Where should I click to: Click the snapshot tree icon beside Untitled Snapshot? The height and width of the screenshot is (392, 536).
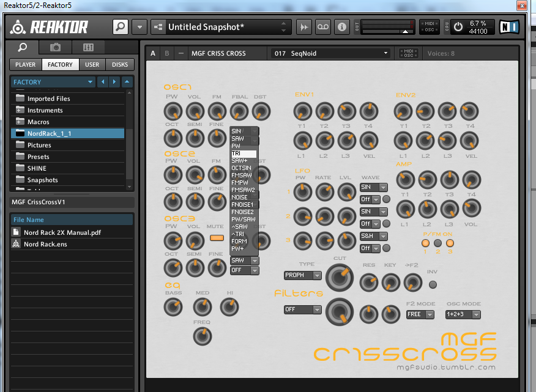[158, 27]
